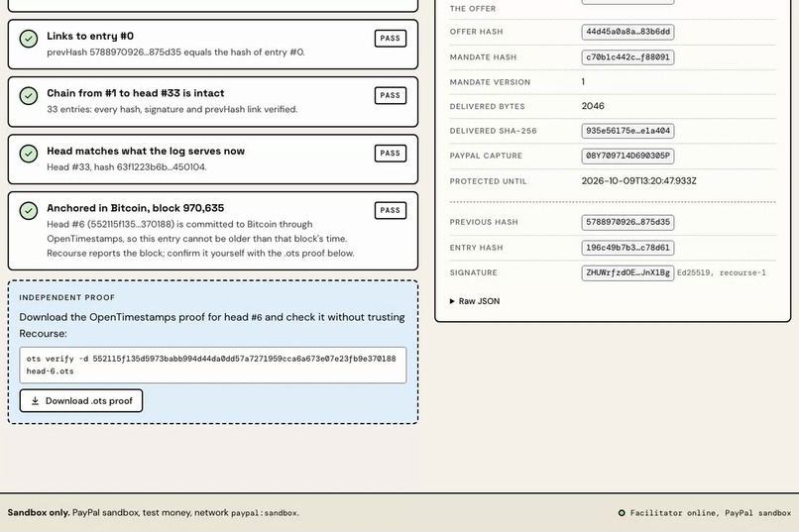Screen dimensions: 799x532
Task: Click the PASS badge on Links to entry #0
Action: 391,39
